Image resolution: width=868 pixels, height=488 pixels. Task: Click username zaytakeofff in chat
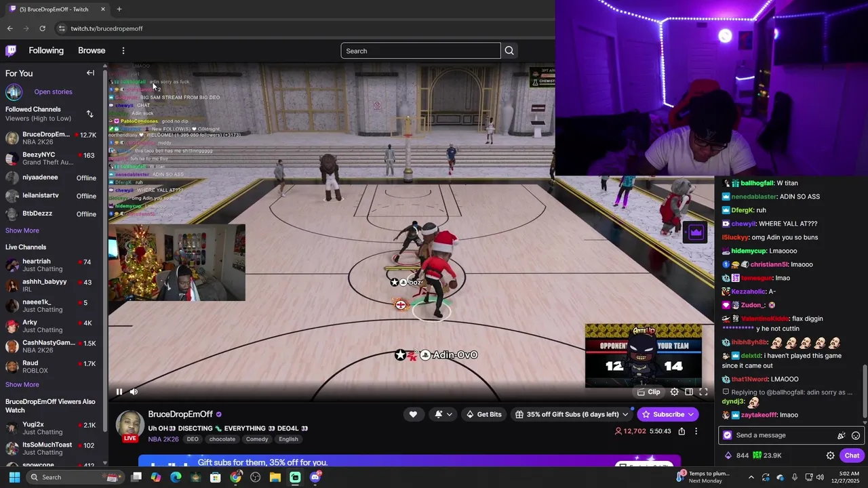pyautogui.click(x=759, y=415)
